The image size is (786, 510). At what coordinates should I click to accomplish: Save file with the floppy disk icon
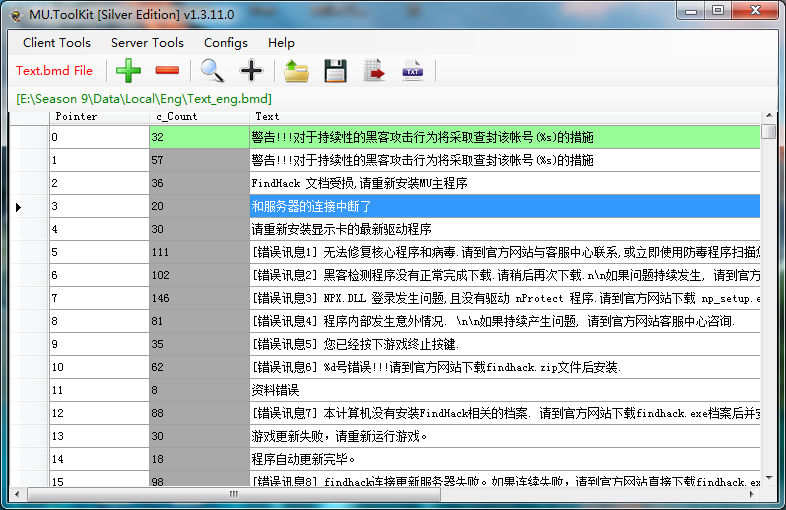(335, 71)
